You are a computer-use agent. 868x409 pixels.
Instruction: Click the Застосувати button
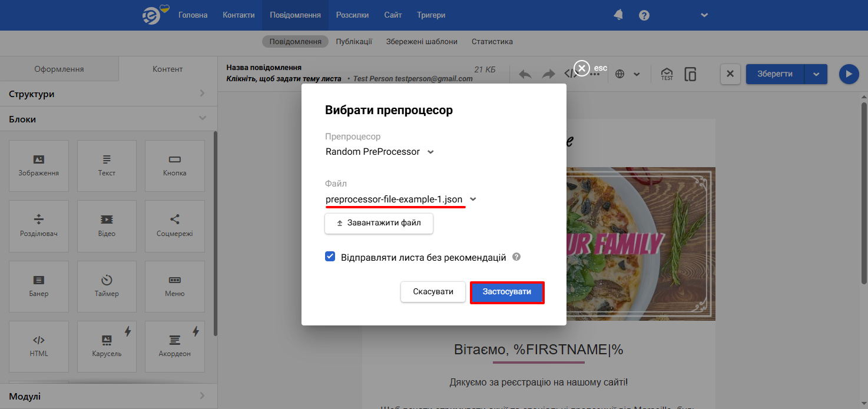507,292
